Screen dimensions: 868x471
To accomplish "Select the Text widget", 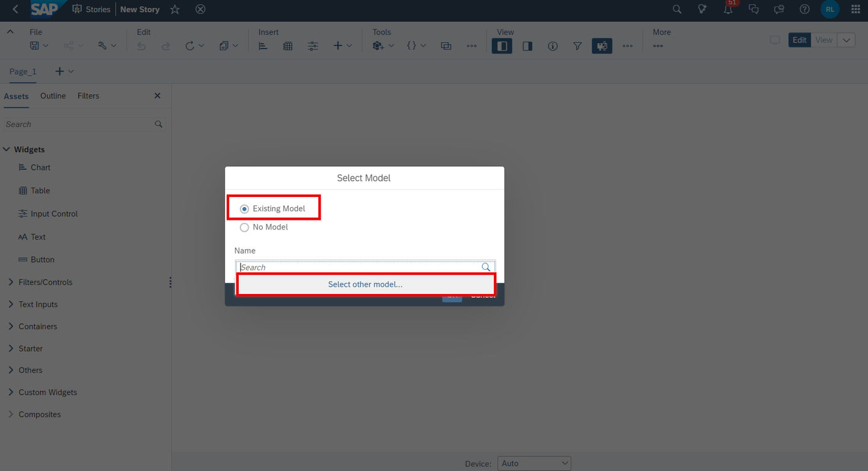I will 32,237.
